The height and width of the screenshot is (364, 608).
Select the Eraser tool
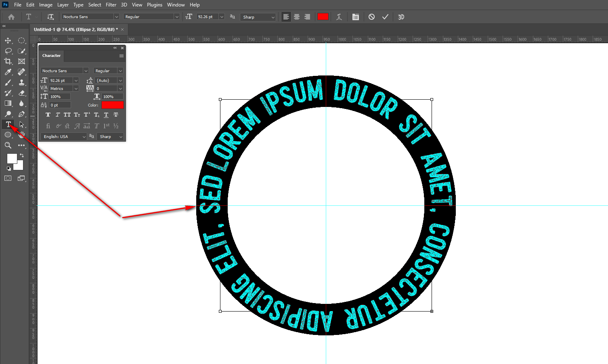pyautogui.click(x=22, y=93)
